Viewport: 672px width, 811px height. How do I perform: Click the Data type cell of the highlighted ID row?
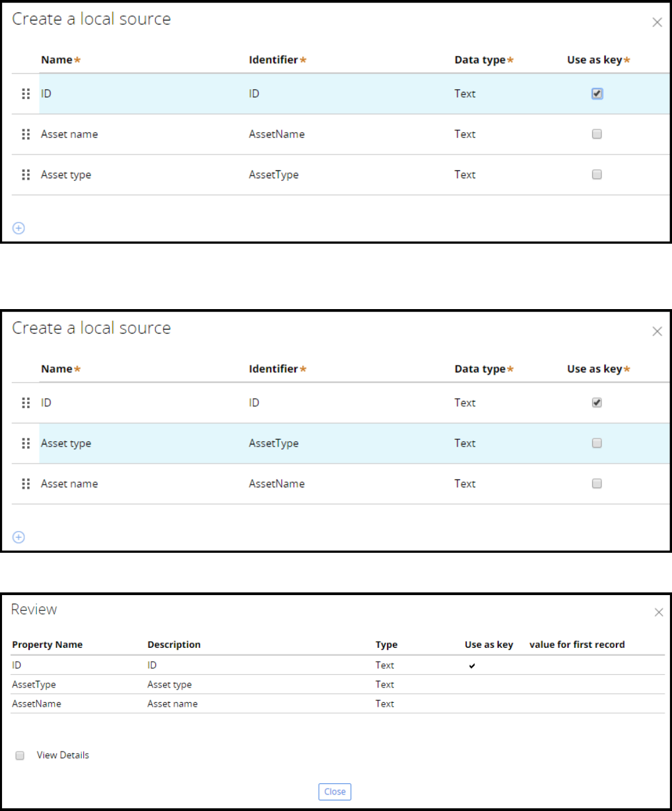(x=465, y=94)
